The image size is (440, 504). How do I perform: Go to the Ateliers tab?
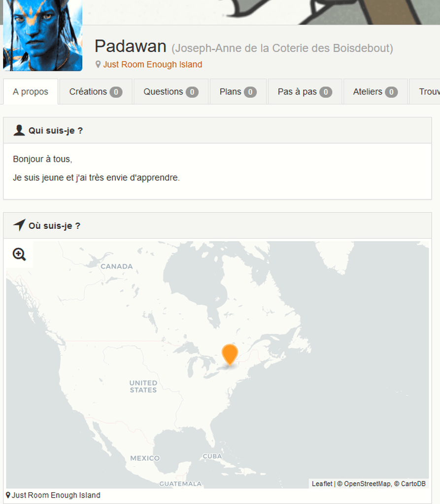coord(375,92)
